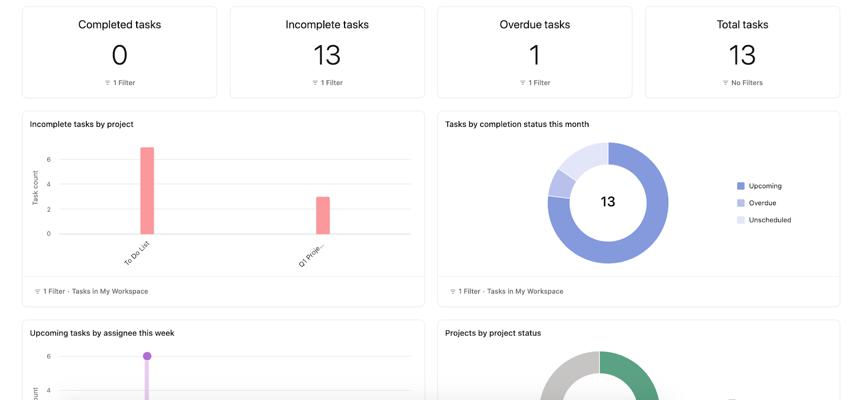The width and height of the screenshot is (868, 400).
Task: Click filter icon beside No Filters
Action: click(725, 83)
